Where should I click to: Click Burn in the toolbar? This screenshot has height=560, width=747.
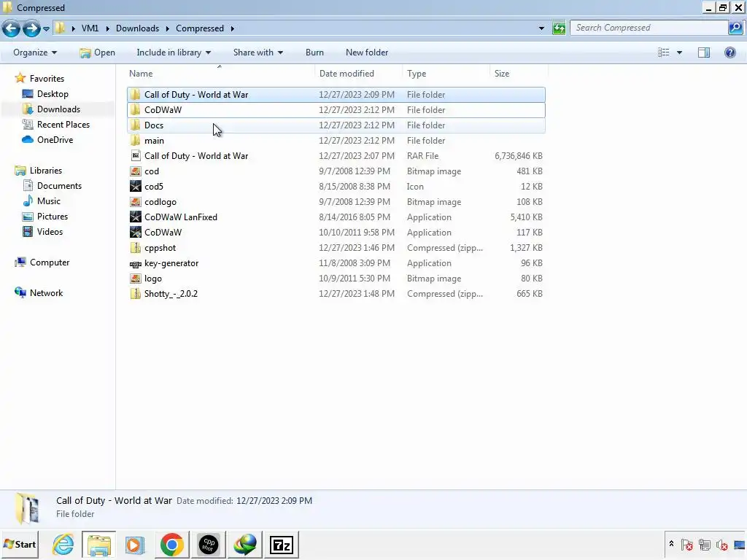[x=314, y=52]
